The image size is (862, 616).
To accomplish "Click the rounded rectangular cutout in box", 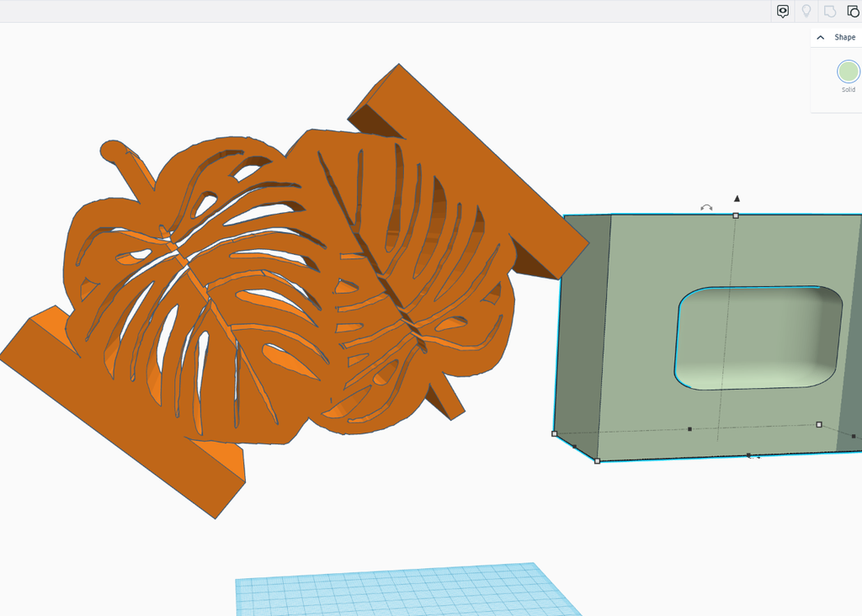I will (x=758, y=337).
